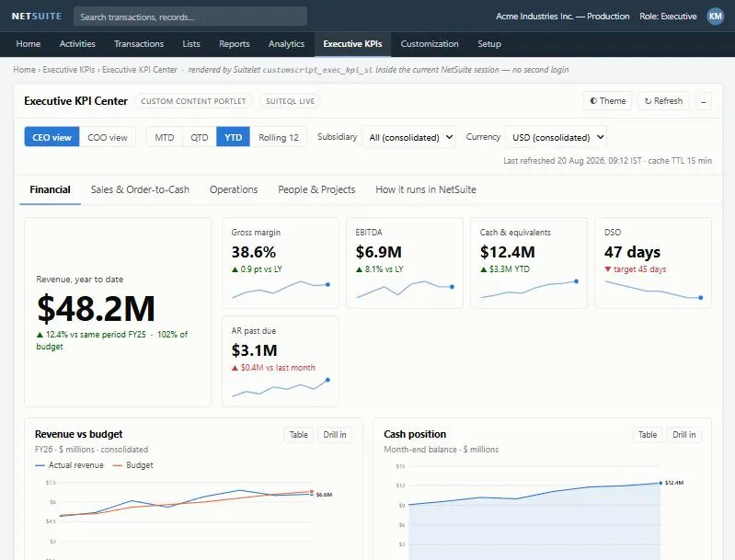Refresh the KPI dashboard
This screenshot has height=560, width=735.
point(663,101)
